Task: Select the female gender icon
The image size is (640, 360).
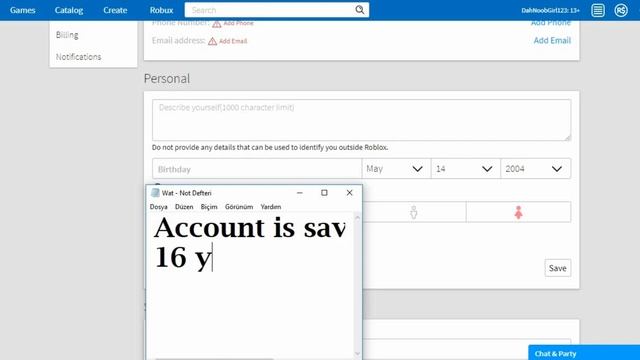Action: point(518,212)
